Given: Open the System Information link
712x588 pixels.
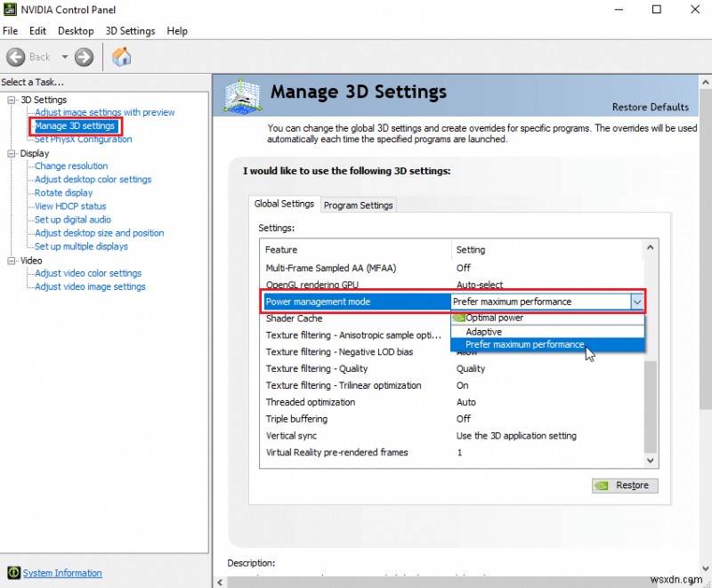Looking at the screenshot, I should [62, 573].
